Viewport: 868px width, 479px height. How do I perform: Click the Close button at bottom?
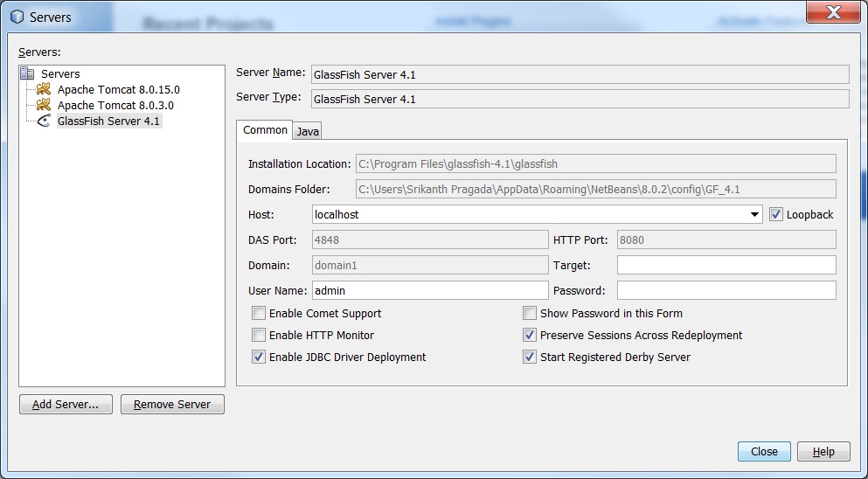764,451
